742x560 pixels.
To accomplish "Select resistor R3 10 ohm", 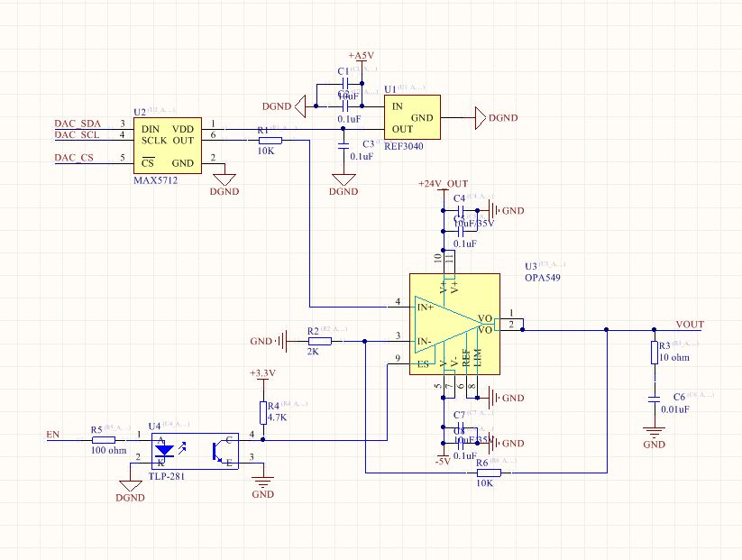I will [655, 353].
